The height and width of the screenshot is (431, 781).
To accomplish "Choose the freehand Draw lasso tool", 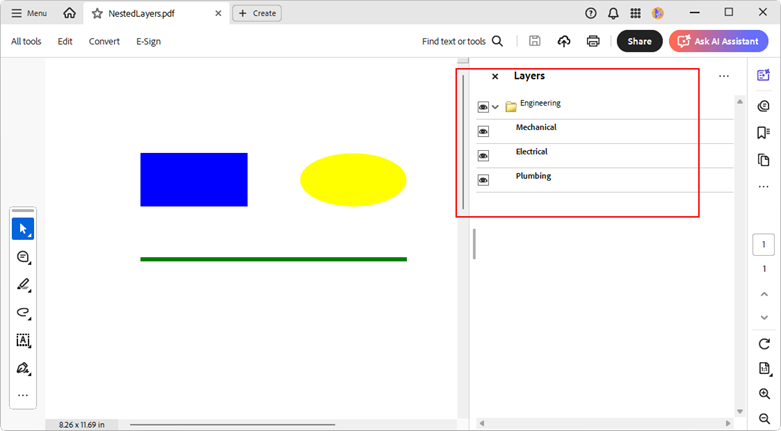I will click(22, 313).
